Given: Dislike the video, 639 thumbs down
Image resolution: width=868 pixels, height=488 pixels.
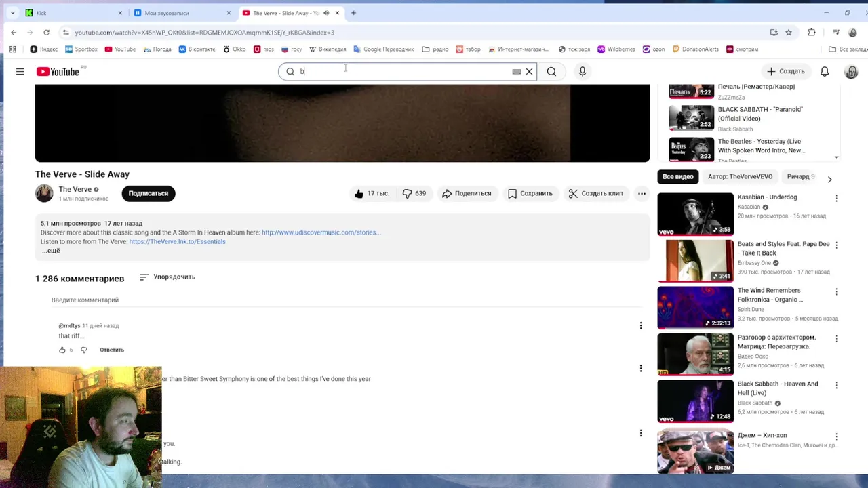Looking at the screenshot, I should (414, 193).
